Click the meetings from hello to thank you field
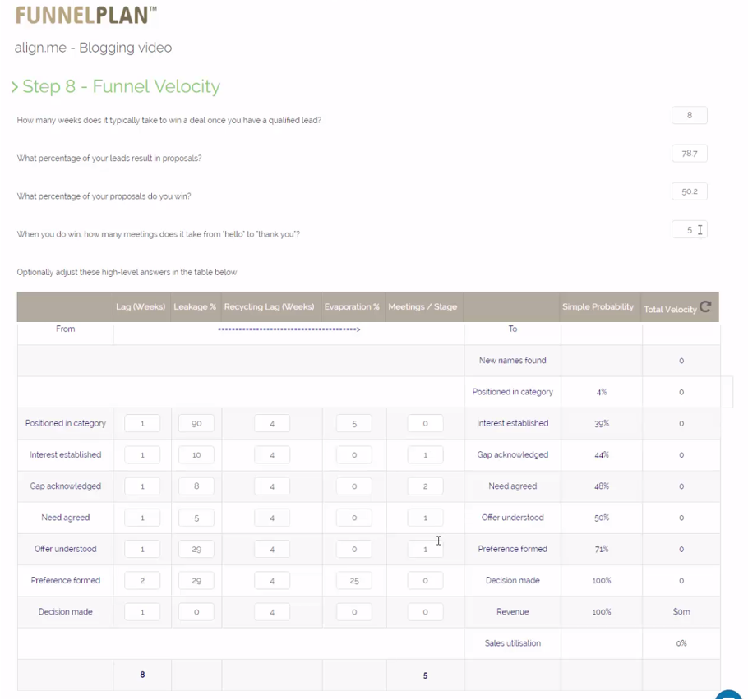The height and width of the screenshot is (700, 748). (689, 230)
